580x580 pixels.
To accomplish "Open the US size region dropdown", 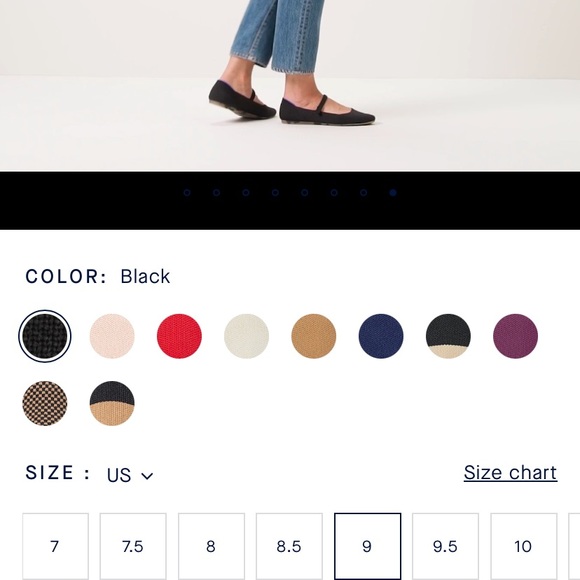I will [x=130, y=475].
